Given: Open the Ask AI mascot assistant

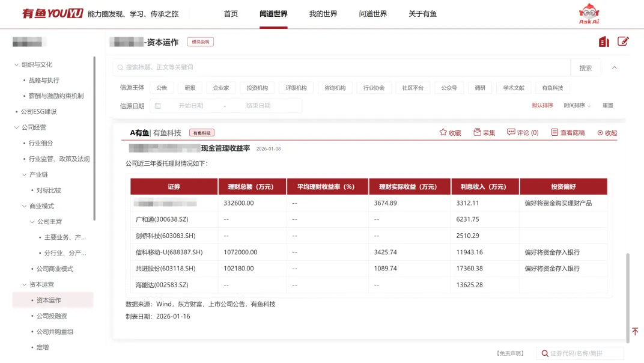Looking at the screenshot, I should tap(589, 14).
